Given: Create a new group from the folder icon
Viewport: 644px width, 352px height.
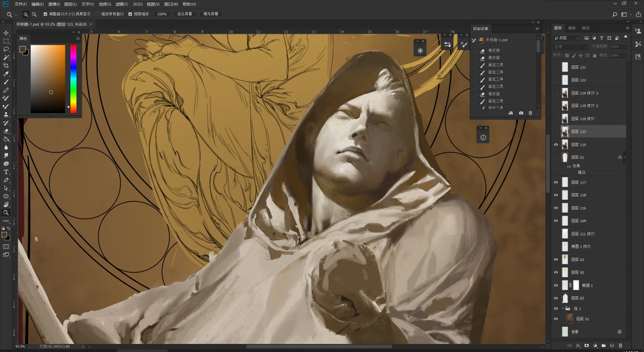Looking at the screenshot, I should (x=603, y=345).
